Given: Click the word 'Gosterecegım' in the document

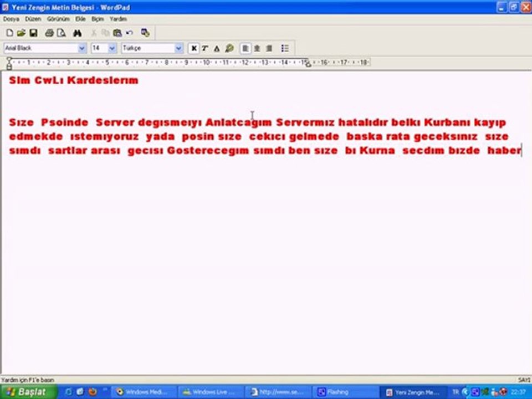Looking at the screenshot, I should pos(208,150).
